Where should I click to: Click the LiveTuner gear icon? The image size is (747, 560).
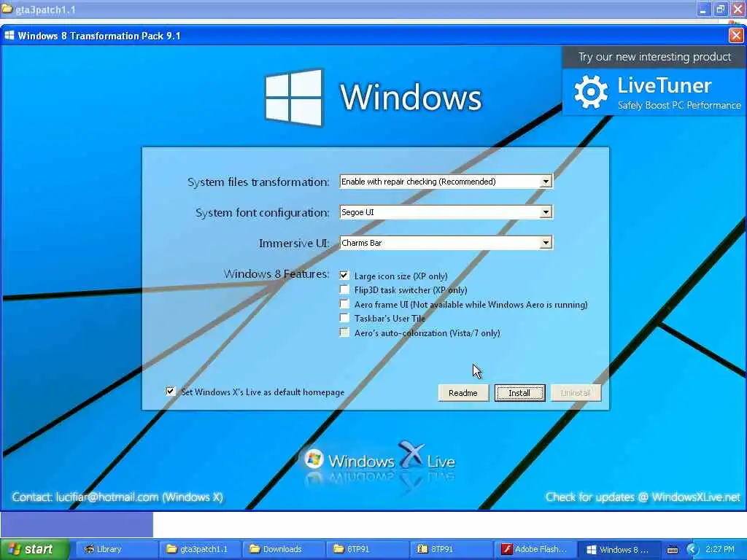point(591,91)
